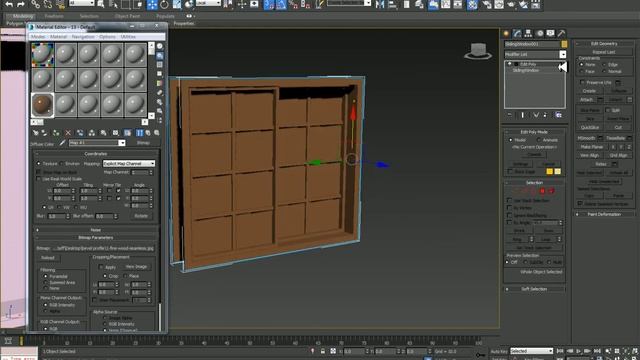
Task: Click the Redo arrow in the main toolbar
Action: click(20, 4)
